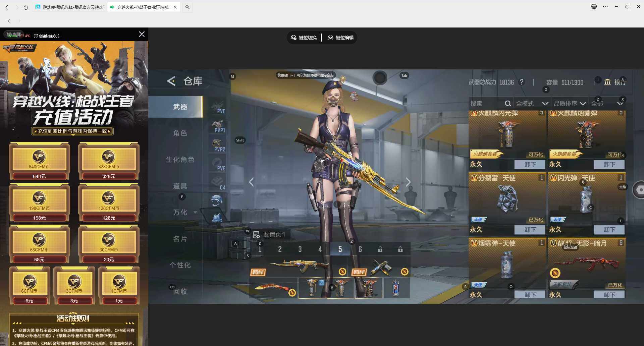Open the browser globe language icon
The height and width of the screenshot is (346, 644).
click(594, 6)
